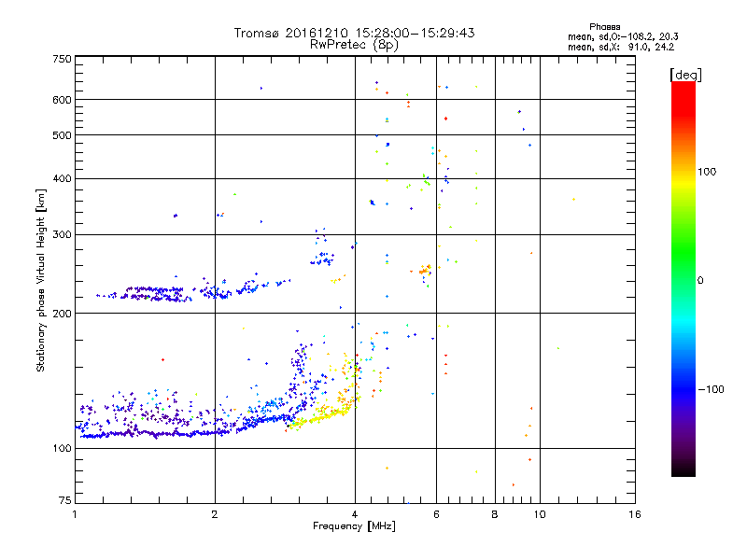Click the x-axis tick label '10'
The image size is (747, 560).
click(x=540, y=514)
